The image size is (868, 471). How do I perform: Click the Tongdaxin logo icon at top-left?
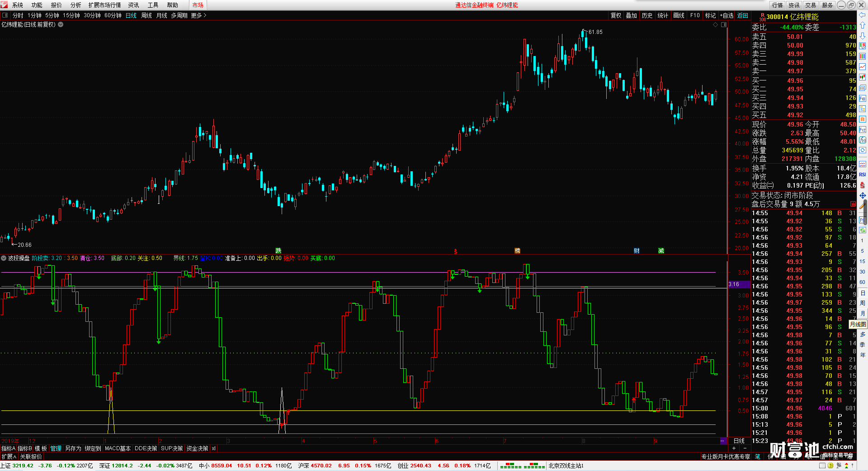click(x=5, y=5)
